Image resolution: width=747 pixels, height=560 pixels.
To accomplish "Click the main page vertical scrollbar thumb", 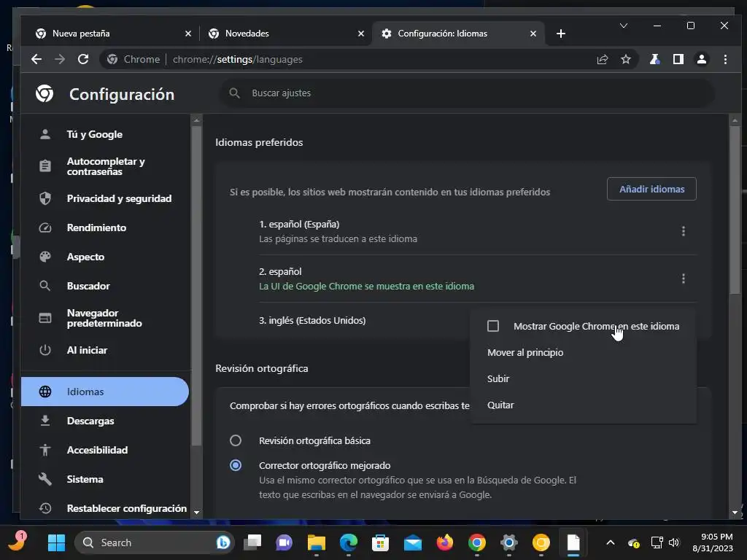I will coord(735,209).
